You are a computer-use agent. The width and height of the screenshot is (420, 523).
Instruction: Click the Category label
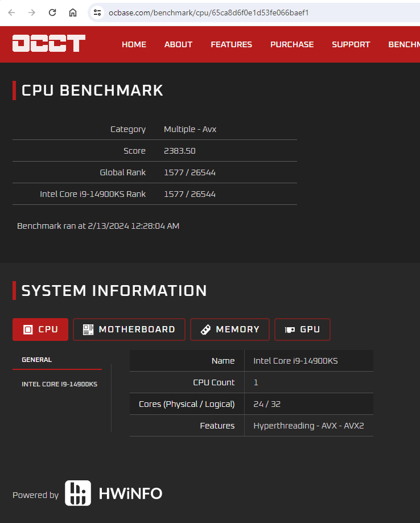[128, 129]
